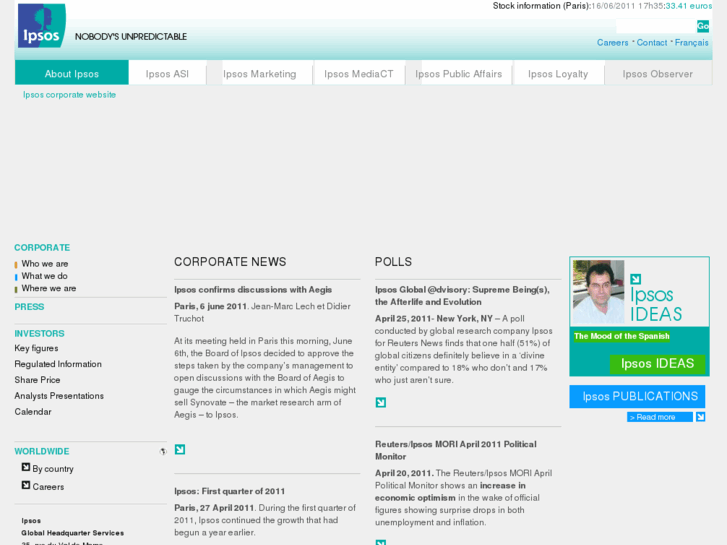The image size is (727, 545).
Task: Click the Ipsos IDEAS portrait thumbnail
Action: click(599, 292)
